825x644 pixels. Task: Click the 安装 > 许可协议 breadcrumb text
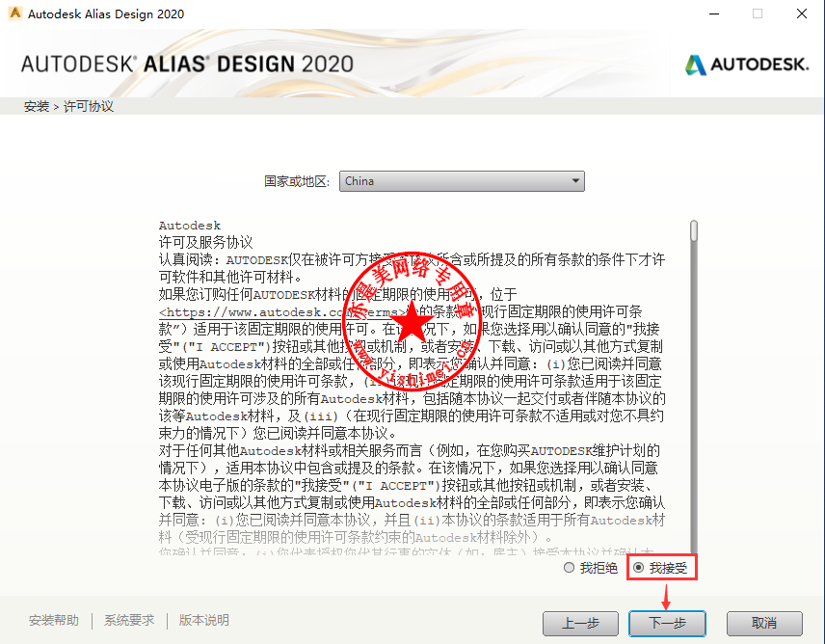tap(68, 106)
